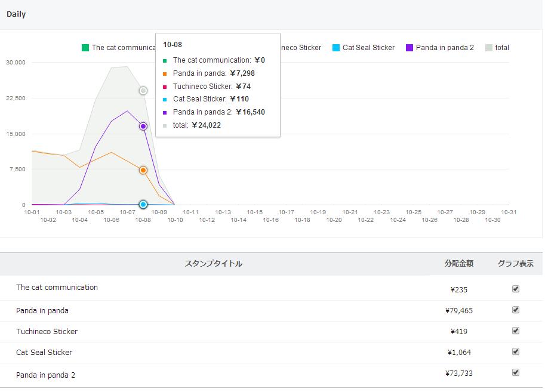Click the green The cat communication legend swatch

point(85,48)
